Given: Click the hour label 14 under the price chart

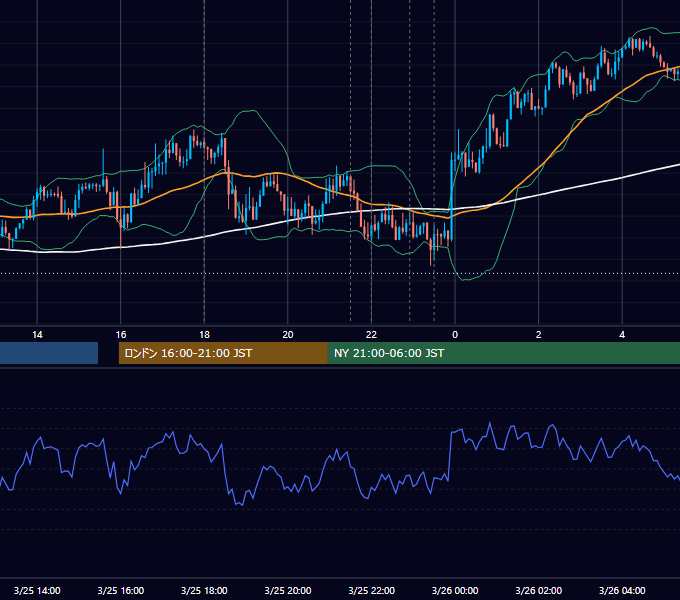Looking at the screenshot, I should (x=37, y=335).
